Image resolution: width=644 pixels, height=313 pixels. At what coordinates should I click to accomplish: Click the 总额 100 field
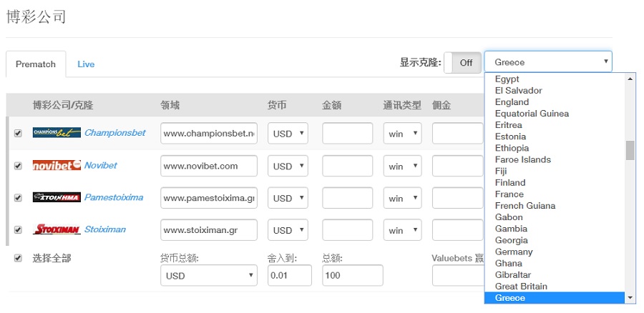tap(353, 275)
